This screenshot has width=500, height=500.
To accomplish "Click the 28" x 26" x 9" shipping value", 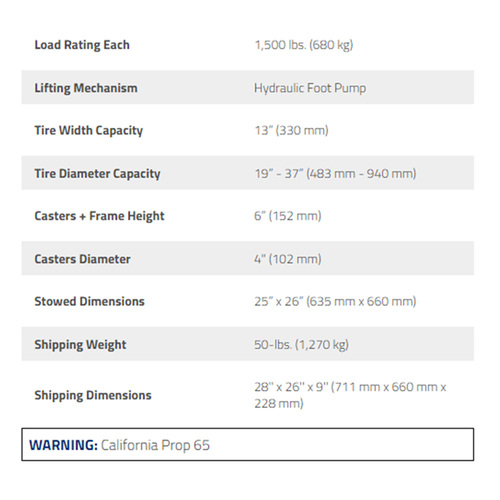I will point(350,395).
